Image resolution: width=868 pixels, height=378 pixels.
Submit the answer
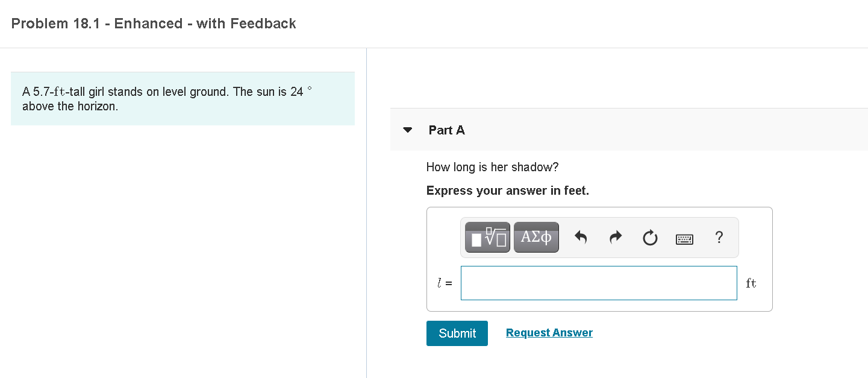point(457,333)
